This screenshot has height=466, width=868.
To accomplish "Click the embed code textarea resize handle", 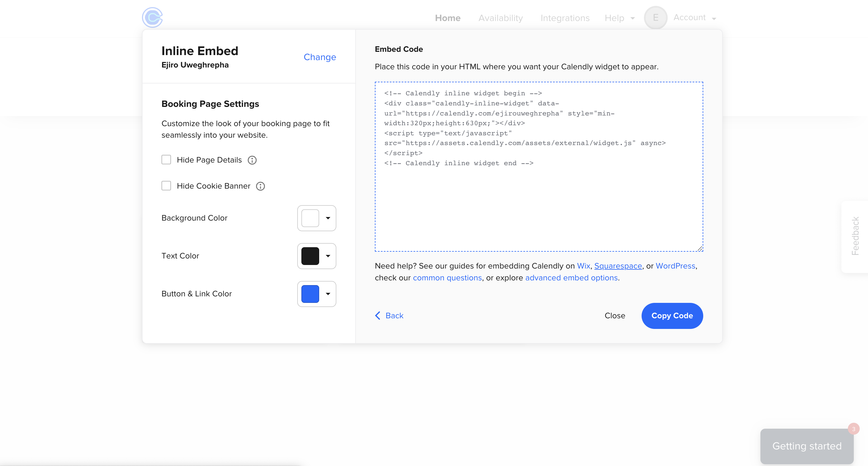I will tap(700, 248).
